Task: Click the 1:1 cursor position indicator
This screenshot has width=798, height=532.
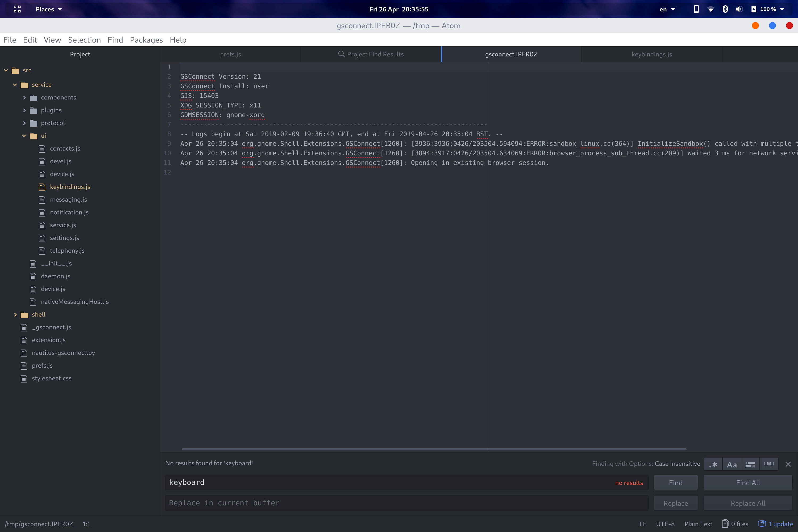Action: click(86, 524)
